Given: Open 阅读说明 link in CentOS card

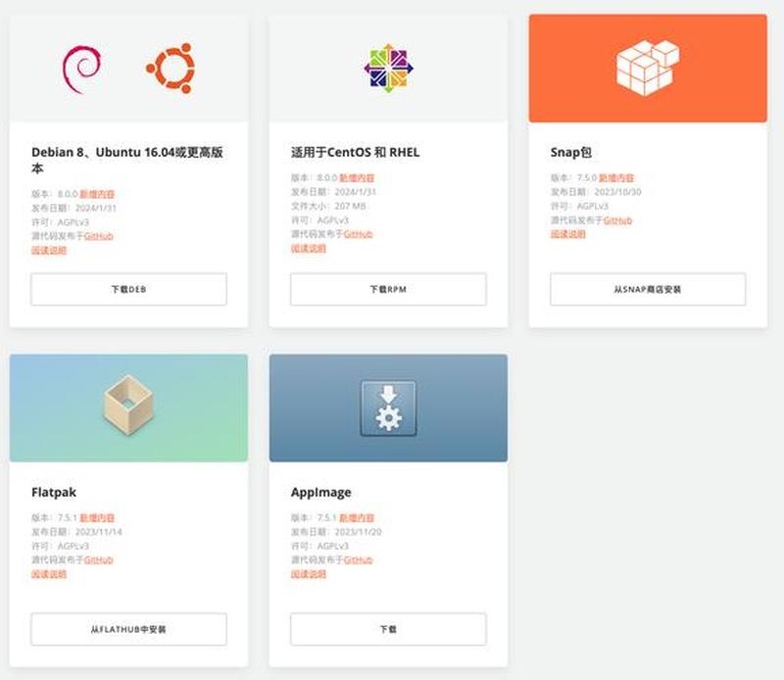Looking at the screenshot, I should [309, 249].
